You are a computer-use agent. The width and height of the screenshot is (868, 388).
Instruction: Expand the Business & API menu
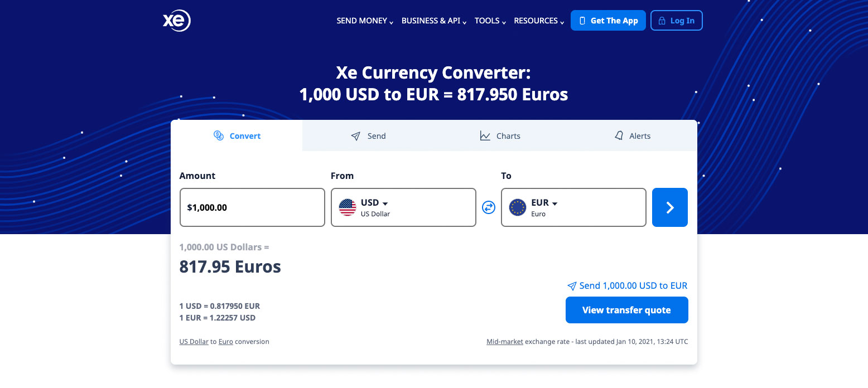point(433,21)
